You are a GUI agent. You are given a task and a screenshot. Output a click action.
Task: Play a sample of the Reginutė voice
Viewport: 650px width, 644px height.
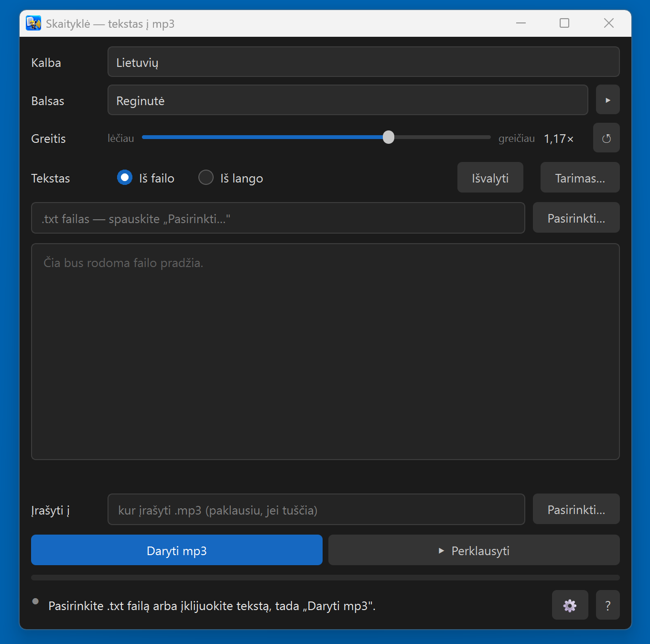(x=607, y=100)
